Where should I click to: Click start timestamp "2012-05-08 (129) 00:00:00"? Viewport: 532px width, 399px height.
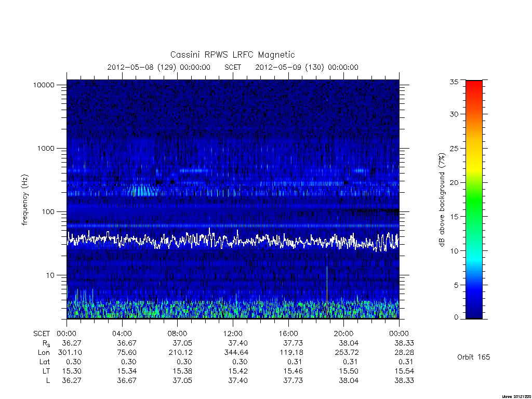(159, 67)
